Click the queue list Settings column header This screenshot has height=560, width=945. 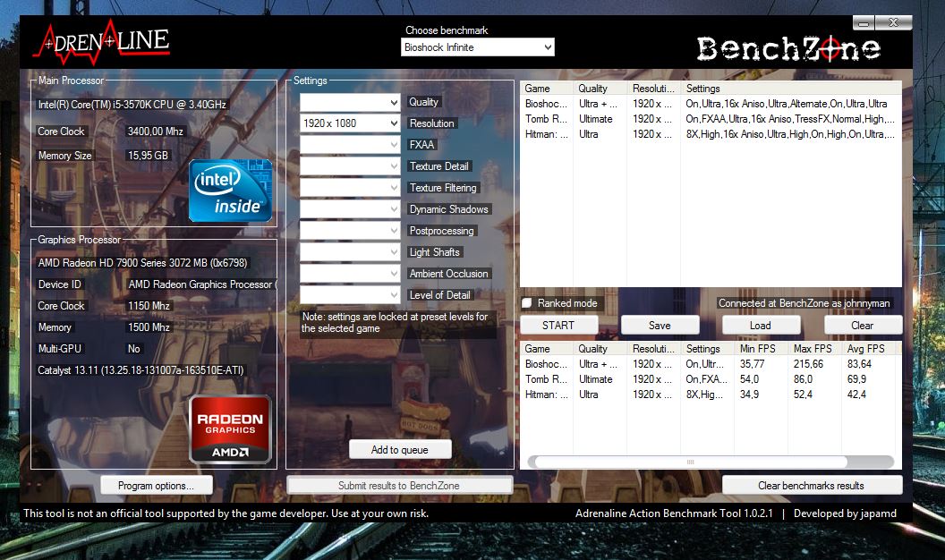pos(791,88)
